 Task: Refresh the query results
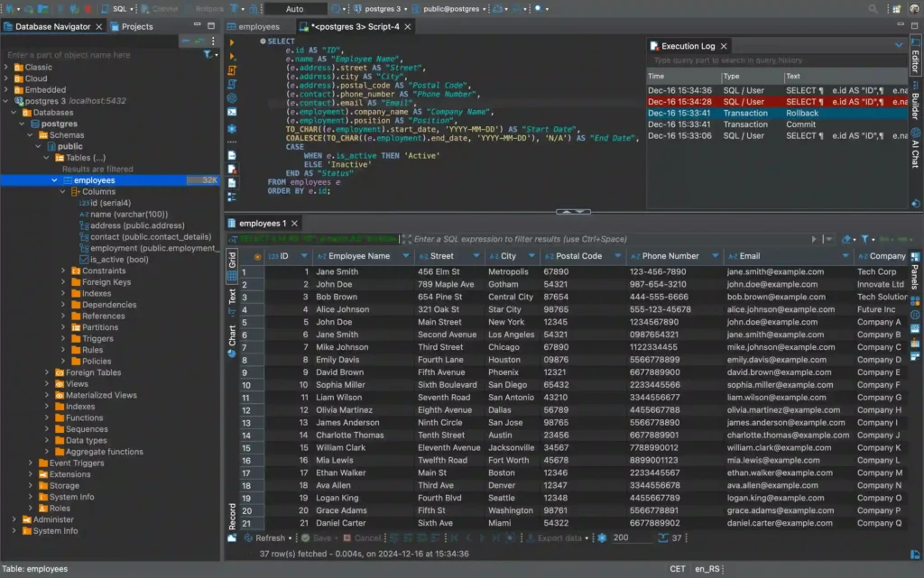click(271, 538)
